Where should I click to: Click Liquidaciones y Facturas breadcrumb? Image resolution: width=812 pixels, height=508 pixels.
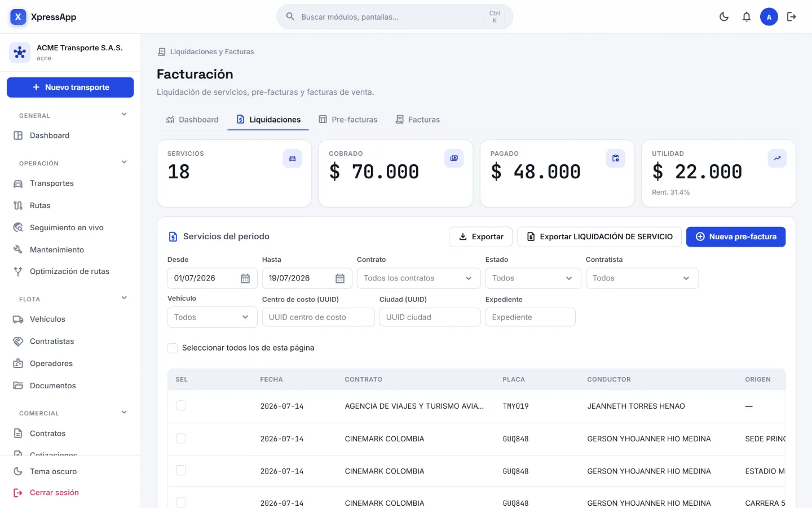pyautogui.click(x=212, y=52)
